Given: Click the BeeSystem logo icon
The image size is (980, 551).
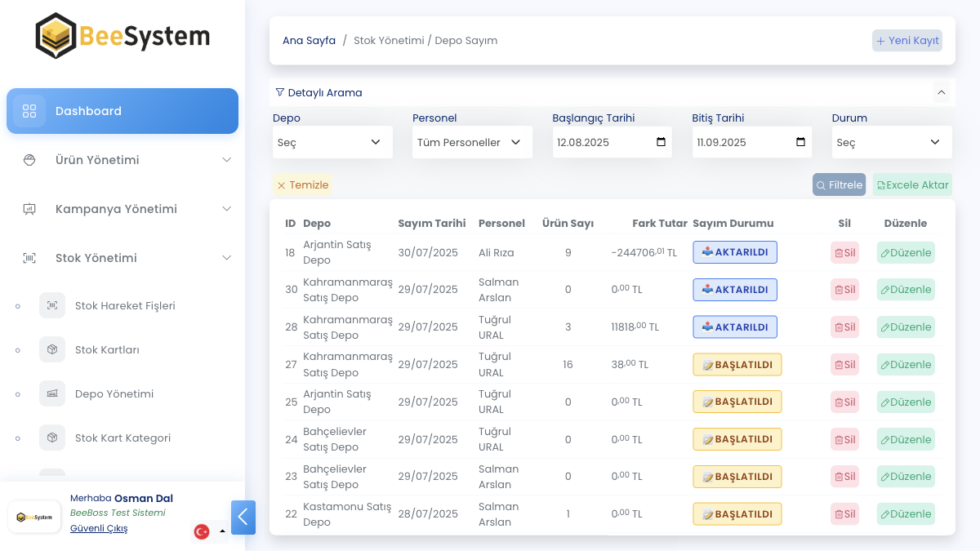Looking at the screenshot, I should (x=57, y=36).
